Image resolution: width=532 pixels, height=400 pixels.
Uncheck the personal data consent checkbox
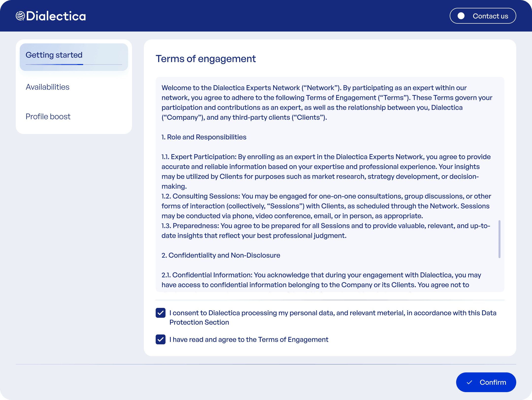161,313
